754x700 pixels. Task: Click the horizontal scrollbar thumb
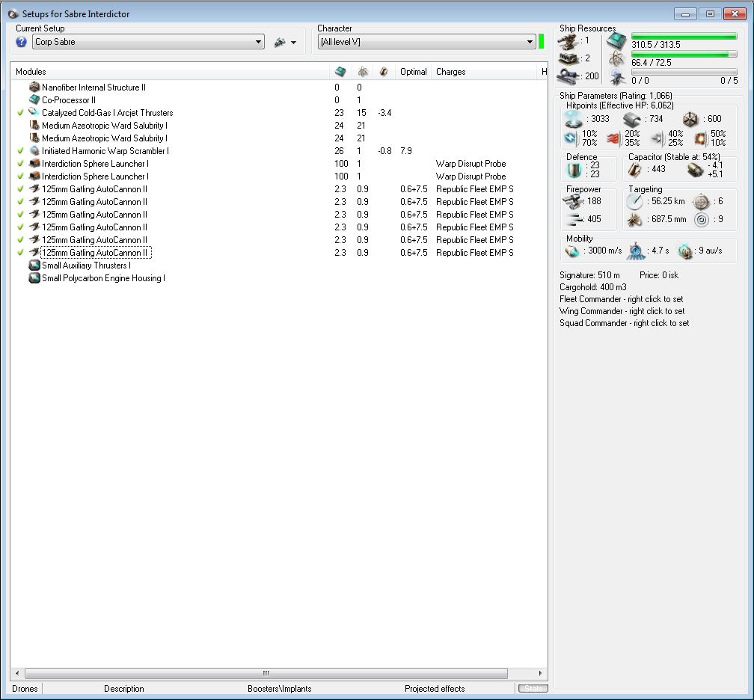(x=266, y=673)
